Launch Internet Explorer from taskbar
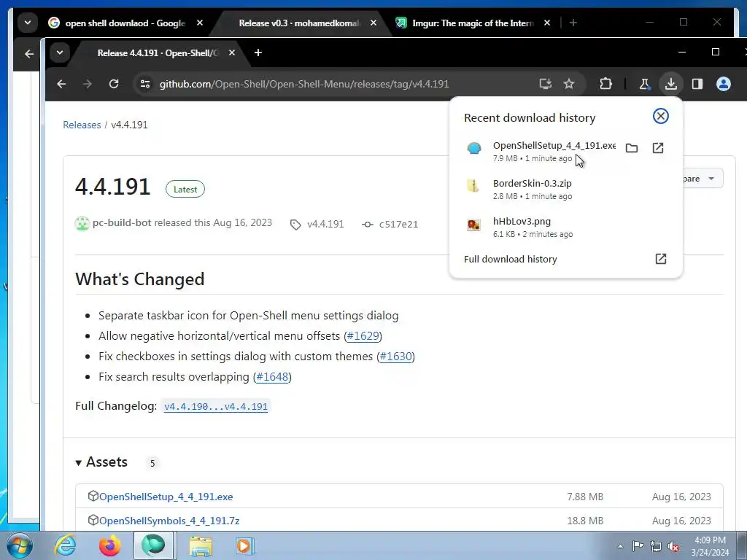Image resolution: width=747 pixels, height=560 pixels. (x=65, y=545)
